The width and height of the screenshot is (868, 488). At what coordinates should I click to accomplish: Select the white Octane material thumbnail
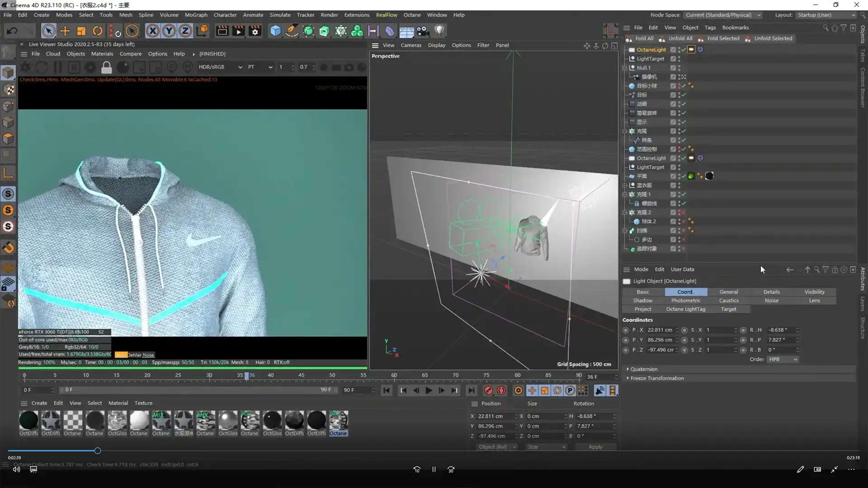coord(139,420)
